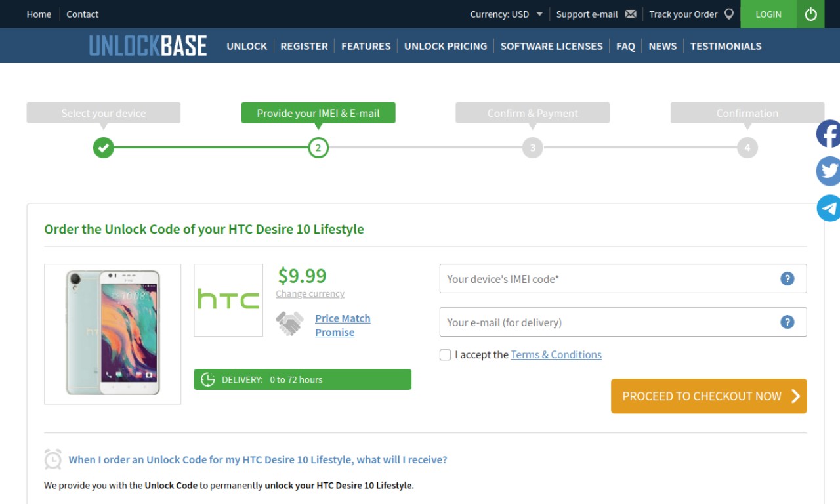Click the step 4 circle marker
This screenshot has height=504, width=840.
click(x=747, y=148)
